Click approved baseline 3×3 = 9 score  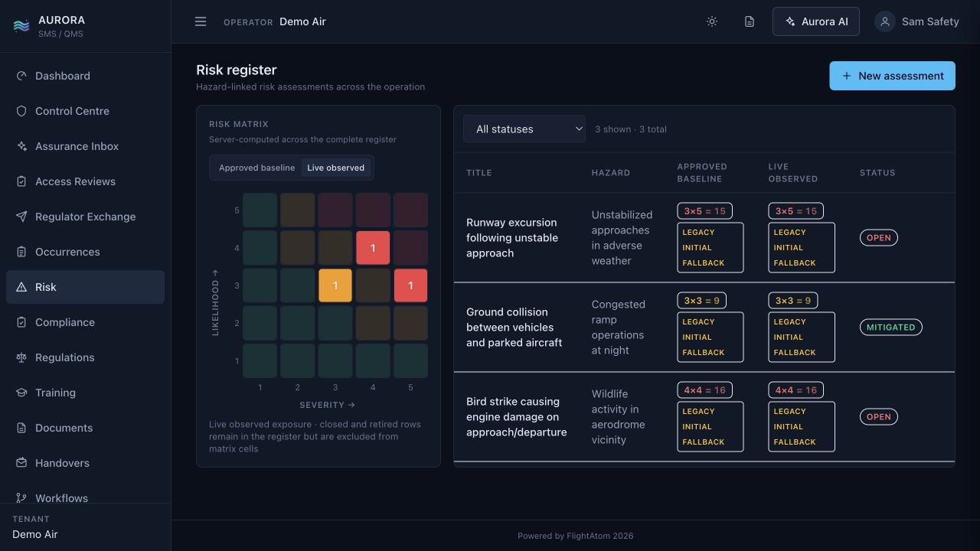tap(702, 301)
